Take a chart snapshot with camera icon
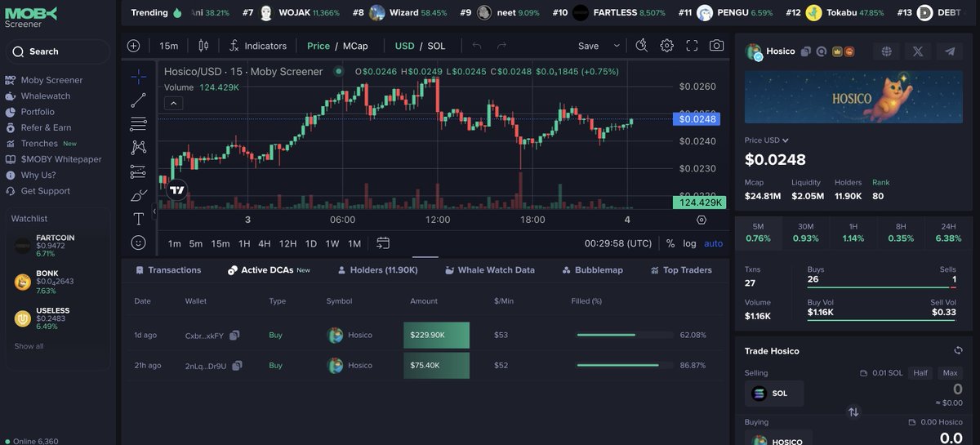Screen dimensions: 980x445 pyautogui.click(x=716, y=46)
